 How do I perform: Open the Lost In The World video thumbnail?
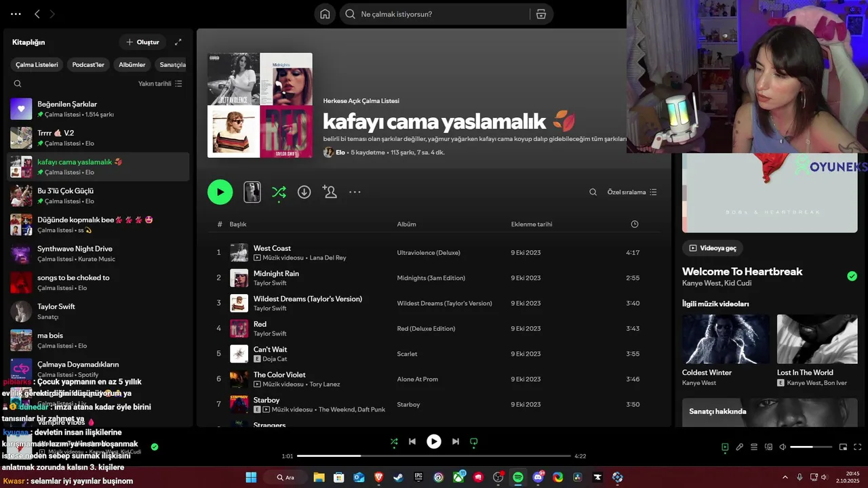[x=817, y=339]
